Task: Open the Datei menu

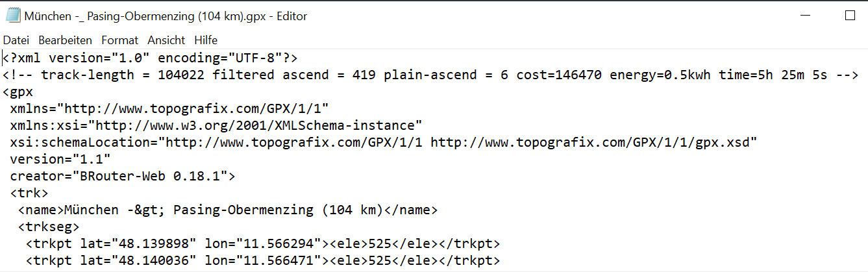Action: [x=16, y=40]
